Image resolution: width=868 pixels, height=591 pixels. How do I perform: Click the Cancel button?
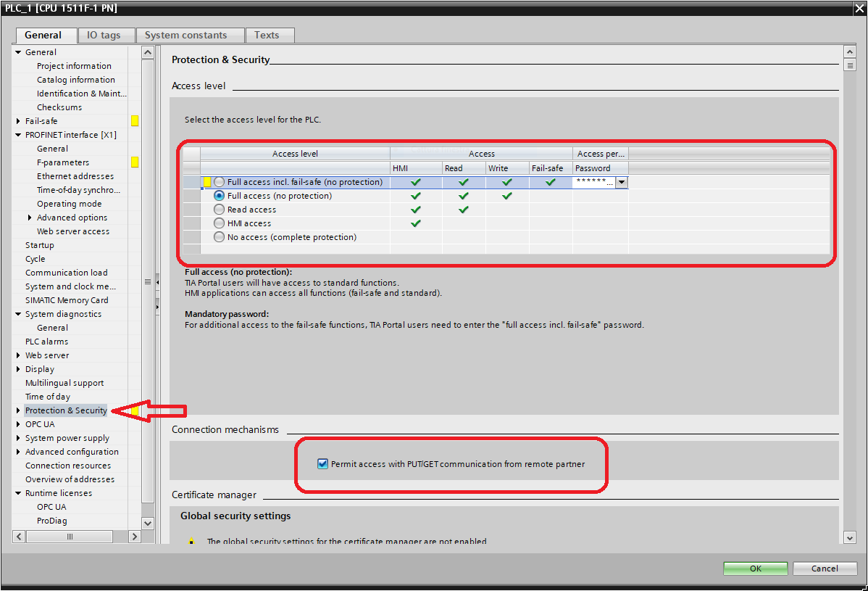[825, 569]
